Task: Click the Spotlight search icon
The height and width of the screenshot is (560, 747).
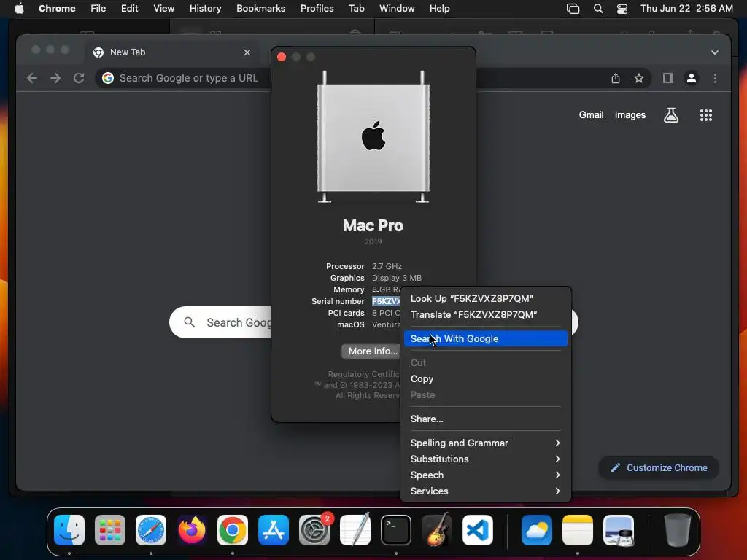Action: tap(598, 9)
